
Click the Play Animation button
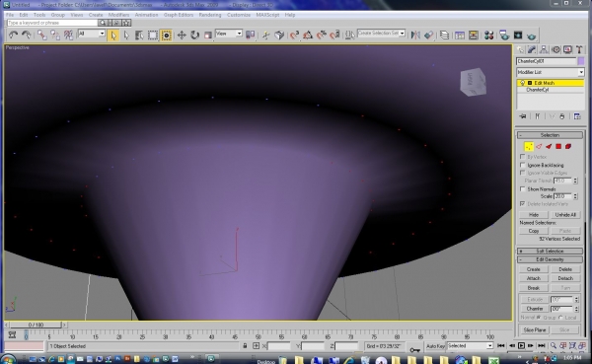pos(521,345)
